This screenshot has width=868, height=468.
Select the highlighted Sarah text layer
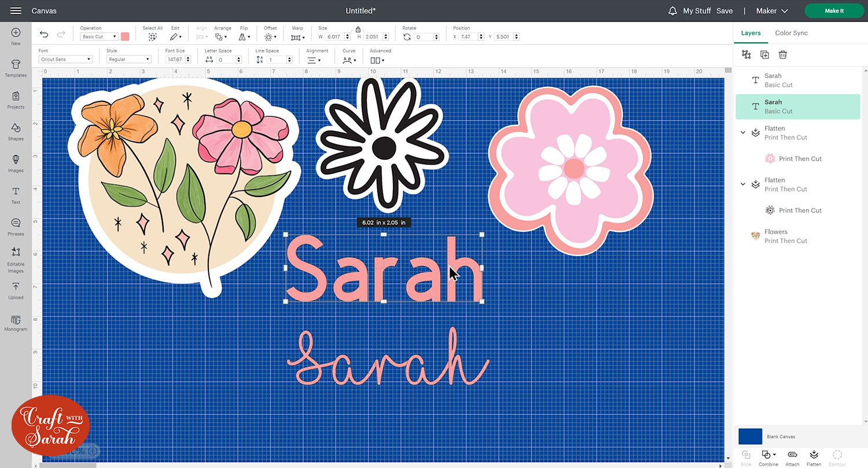click(798, 107)
